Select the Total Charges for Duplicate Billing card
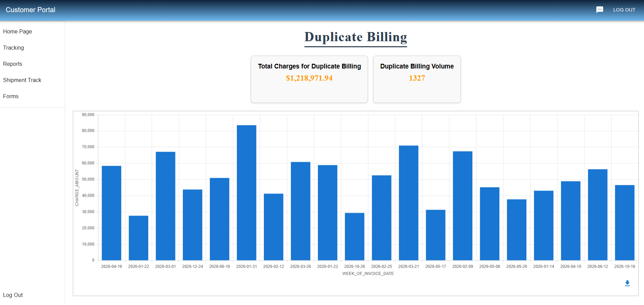Image resolution: width=644 pixels, height=305 pixels. coord(309,79)
